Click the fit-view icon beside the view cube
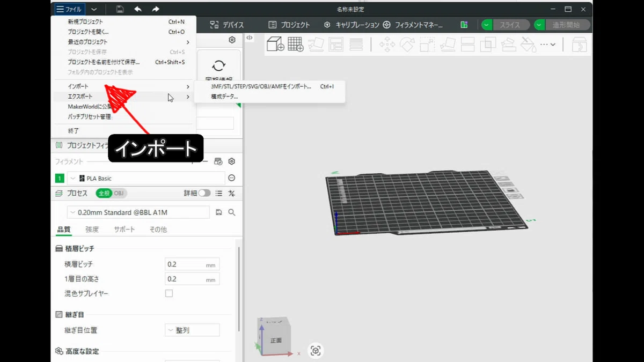 pyautogui.click(x=316, y=351)
